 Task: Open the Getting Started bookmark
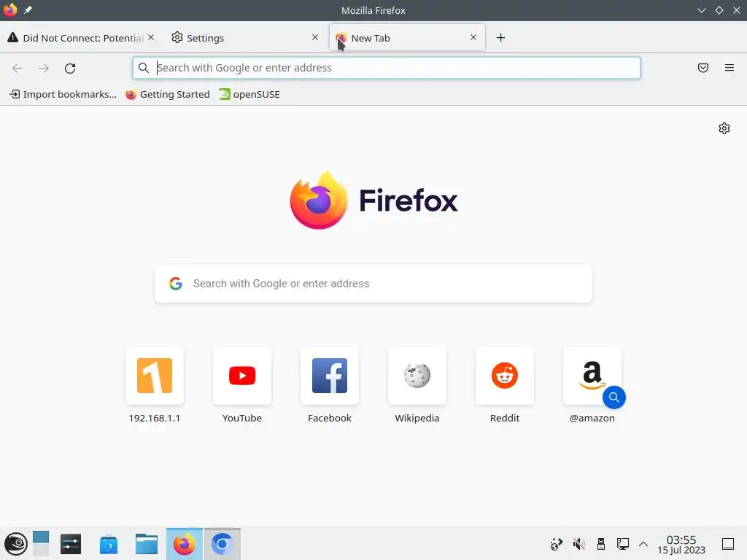(x=168, y=94)
